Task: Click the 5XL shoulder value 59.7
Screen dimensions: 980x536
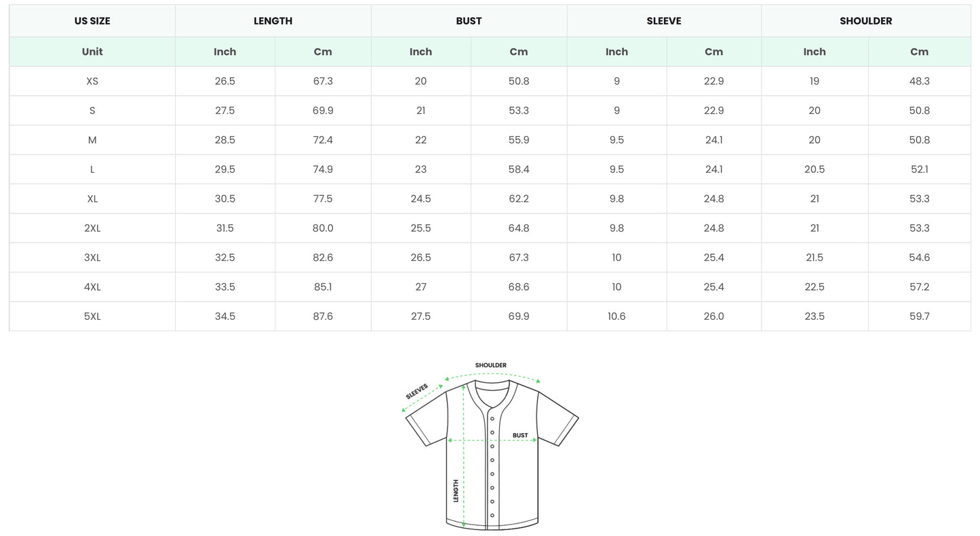Action: point(919,316)
